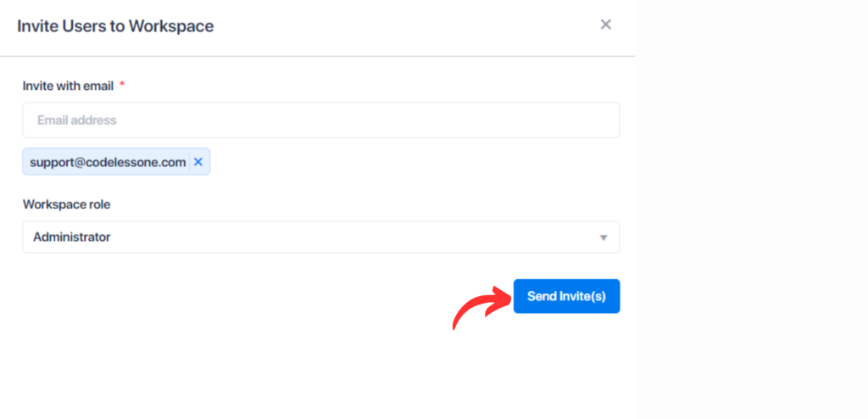Click the empty middle of role dropdown
Viewport: 868px width, 419px height.
(354, 237)
